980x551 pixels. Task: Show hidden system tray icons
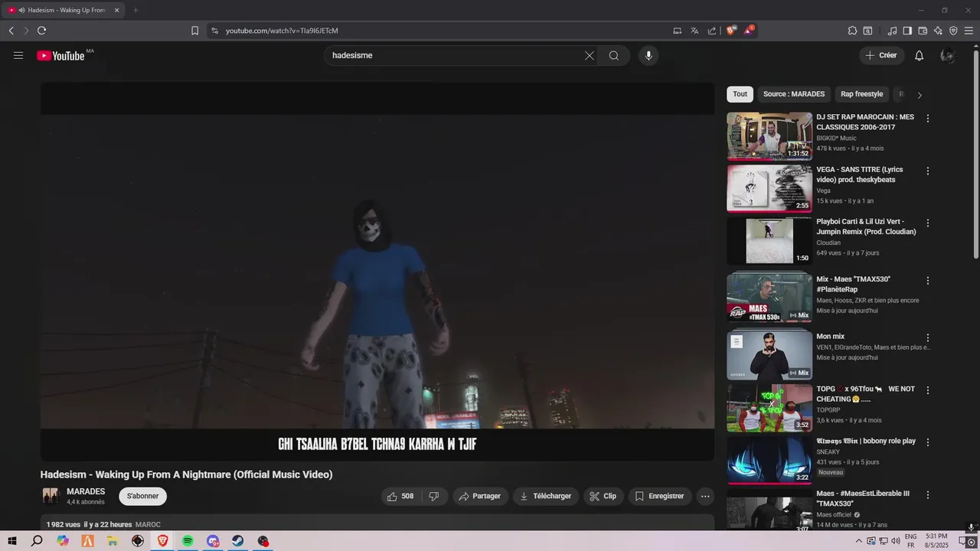coord(858,541)
